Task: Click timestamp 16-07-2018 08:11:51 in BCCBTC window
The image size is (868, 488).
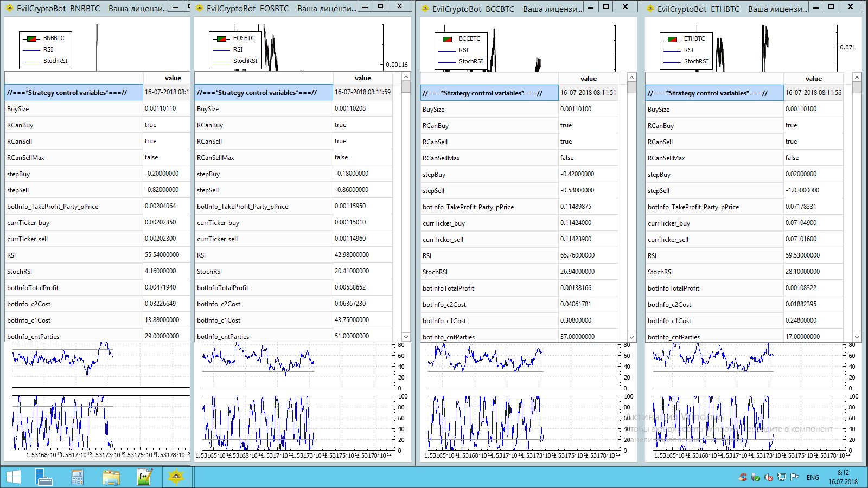Action: pyautogui.click(x=588, y=93)
